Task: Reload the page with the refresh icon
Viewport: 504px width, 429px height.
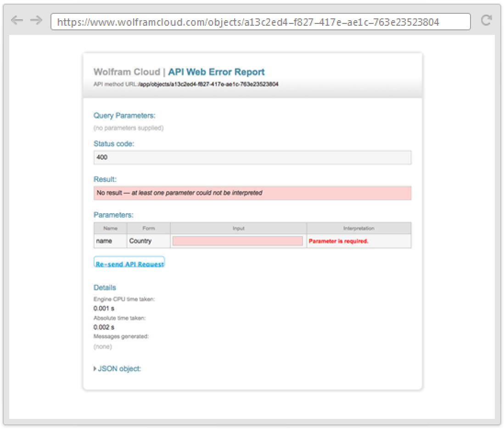Action: pyautogui.click(x=486, y=20)
